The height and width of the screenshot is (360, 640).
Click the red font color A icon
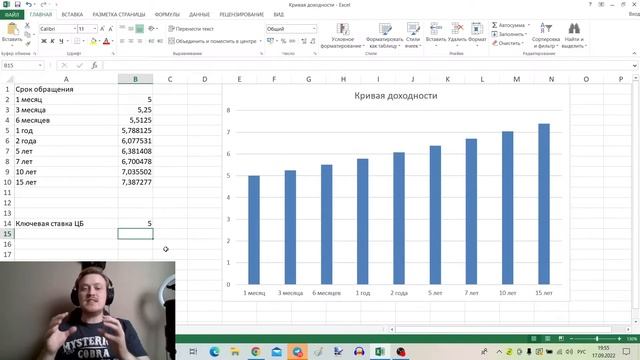[x=107, y=41]
